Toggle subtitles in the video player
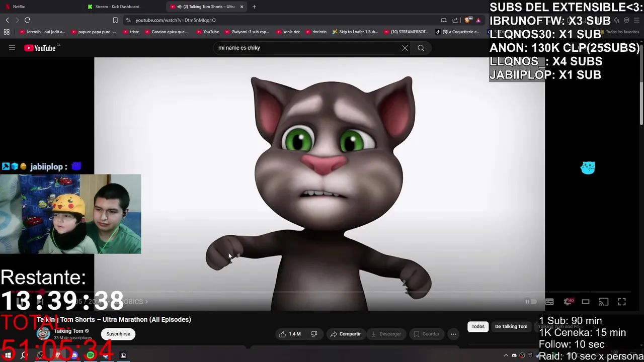This screenshot has width=644, height=362. click(x=549, y=302)
